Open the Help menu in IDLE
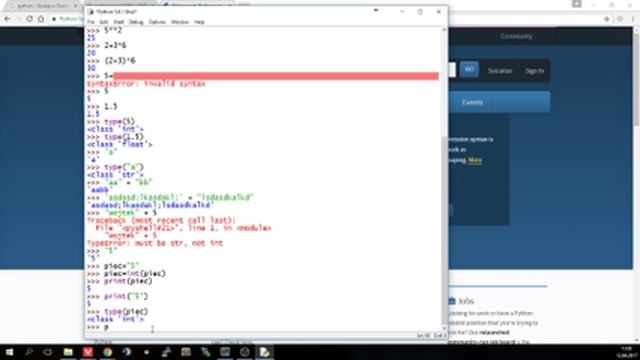Screen dimensions: 640x360 [x=199, y=22]
